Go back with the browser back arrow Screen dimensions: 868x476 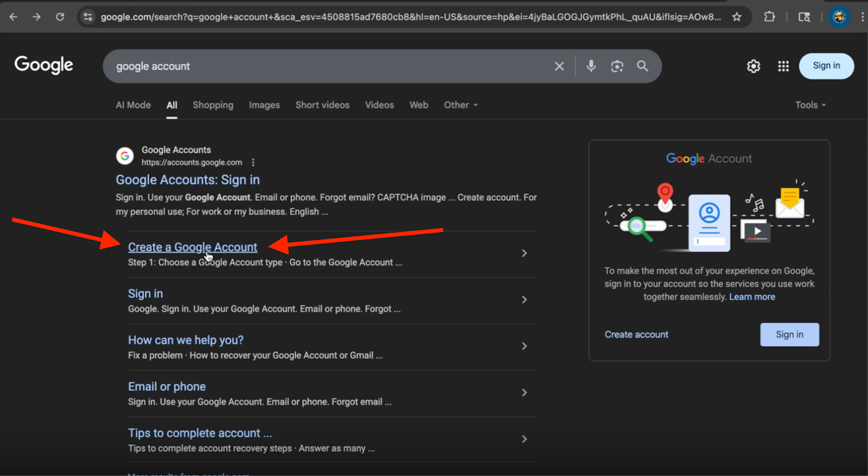click(14, 17)
